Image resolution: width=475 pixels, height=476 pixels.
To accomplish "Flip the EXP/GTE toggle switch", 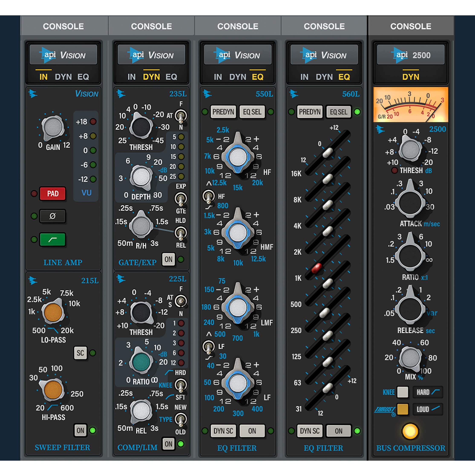I will click(x=181, y=199).
